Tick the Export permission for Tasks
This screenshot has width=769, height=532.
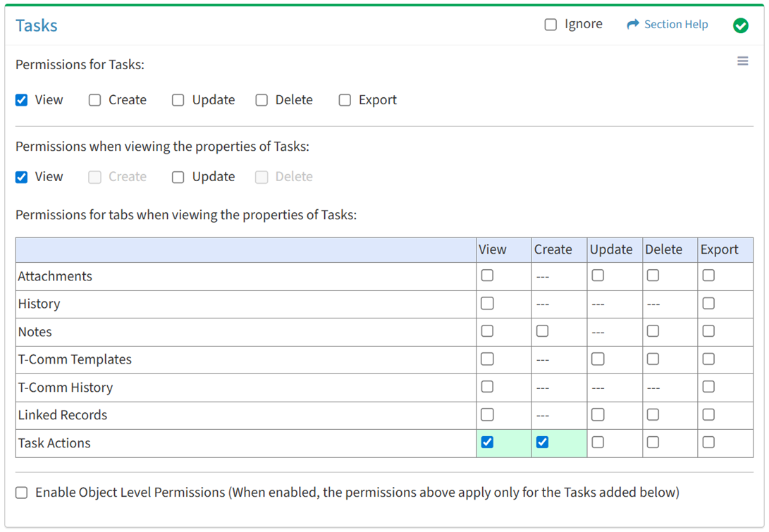pos(345,100)
